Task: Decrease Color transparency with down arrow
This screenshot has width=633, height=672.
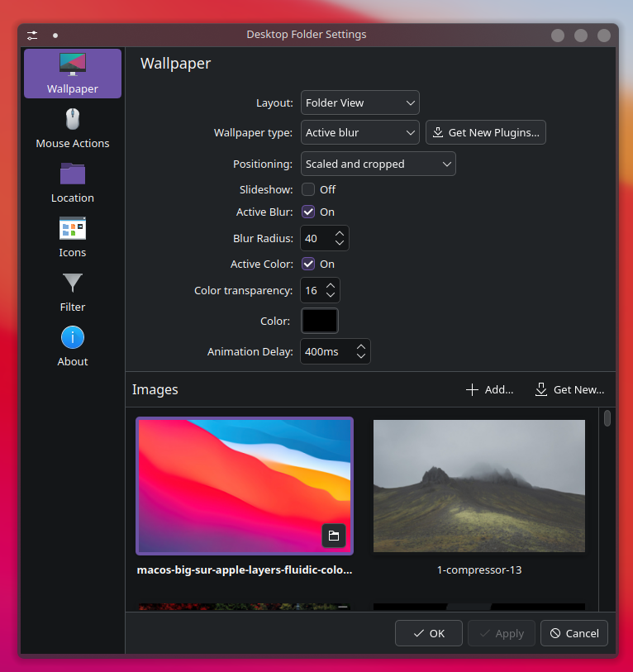Action: point(331,295)
